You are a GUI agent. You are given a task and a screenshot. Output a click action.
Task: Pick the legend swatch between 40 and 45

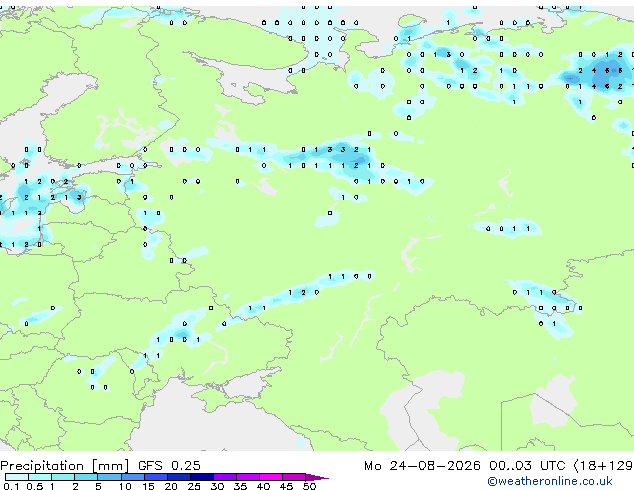[271, 477]
